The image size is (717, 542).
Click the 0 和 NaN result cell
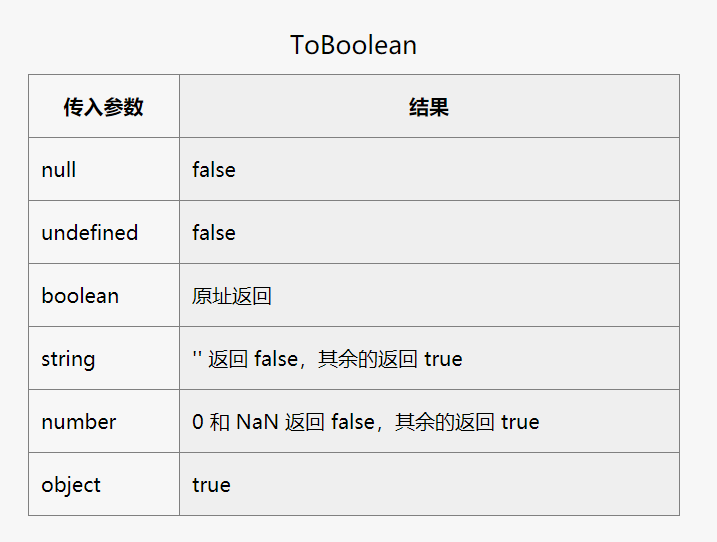pyautogui.click(x=429, y=422)
